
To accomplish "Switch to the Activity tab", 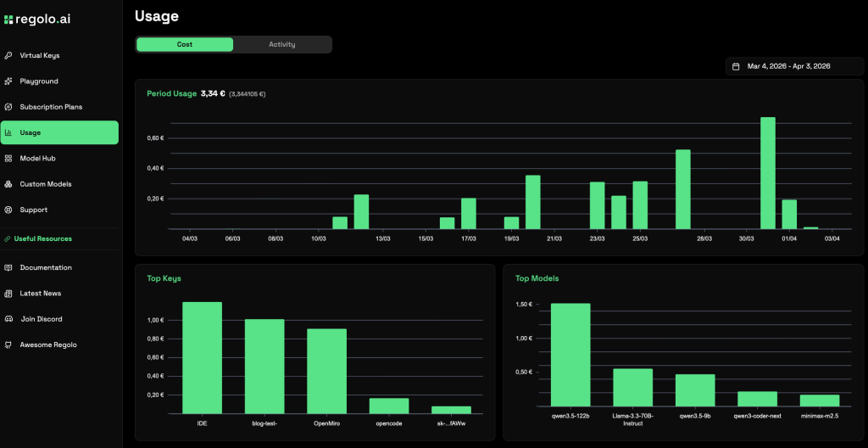I will pyautogui.click(x=281, y=44).
